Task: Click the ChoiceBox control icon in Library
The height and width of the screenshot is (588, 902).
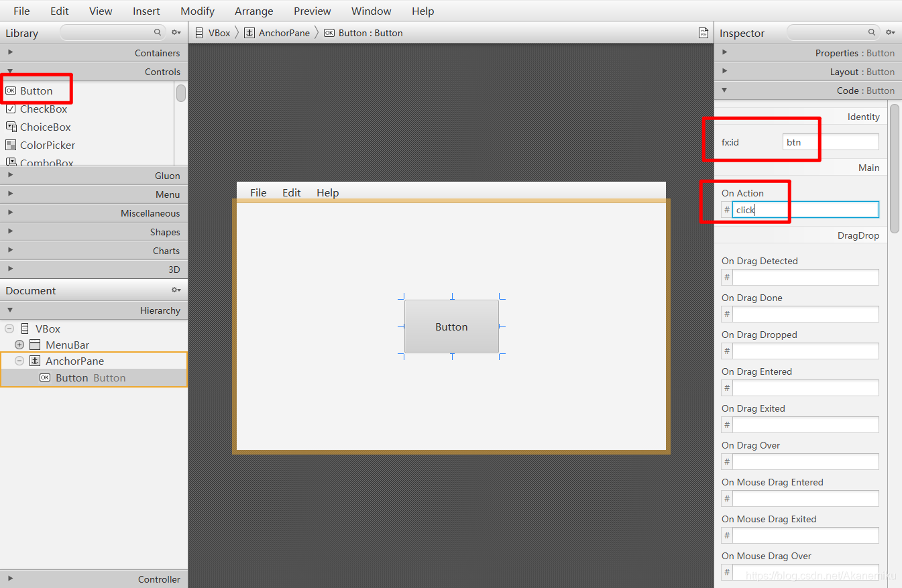Action: [11, 127]
